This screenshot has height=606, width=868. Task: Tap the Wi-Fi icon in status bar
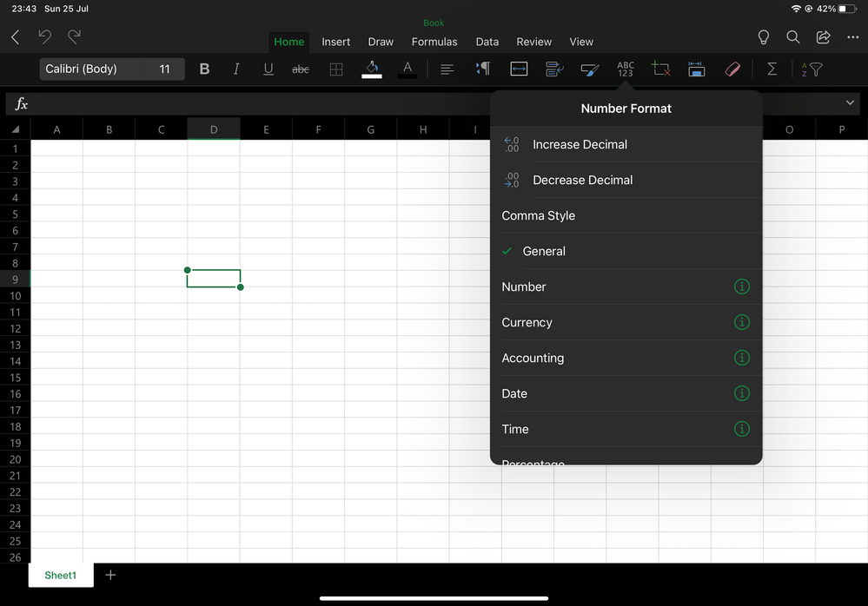click(x=796, y=9)
